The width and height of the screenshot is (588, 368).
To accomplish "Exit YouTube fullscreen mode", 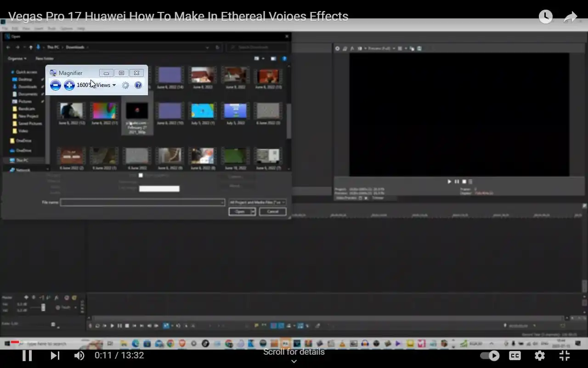I will tap(565, 356).
